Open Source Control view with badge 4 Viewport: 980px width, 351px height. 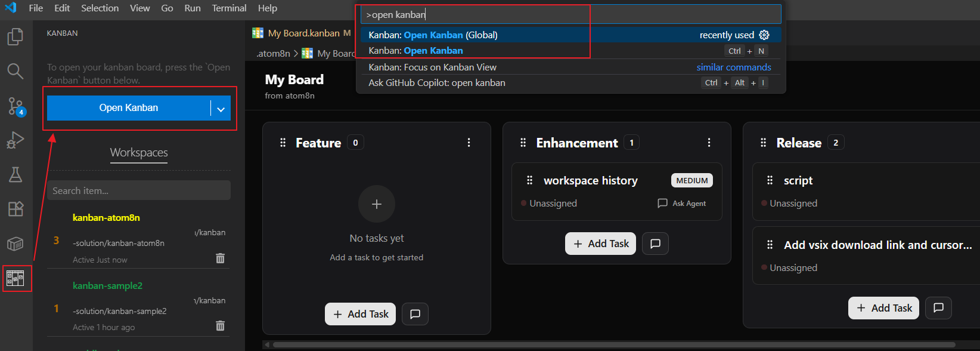(x=15, y=106)
